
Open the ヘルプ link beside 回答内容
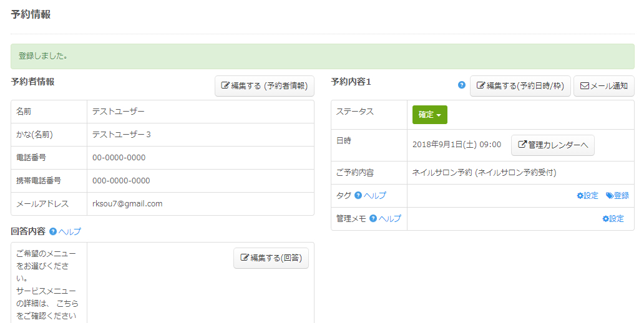[70, 232]
